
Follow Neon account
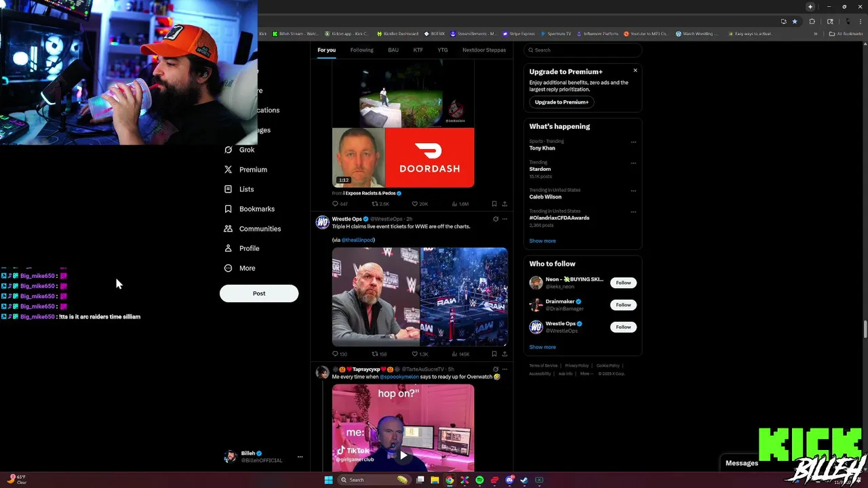tap(623, 283)
